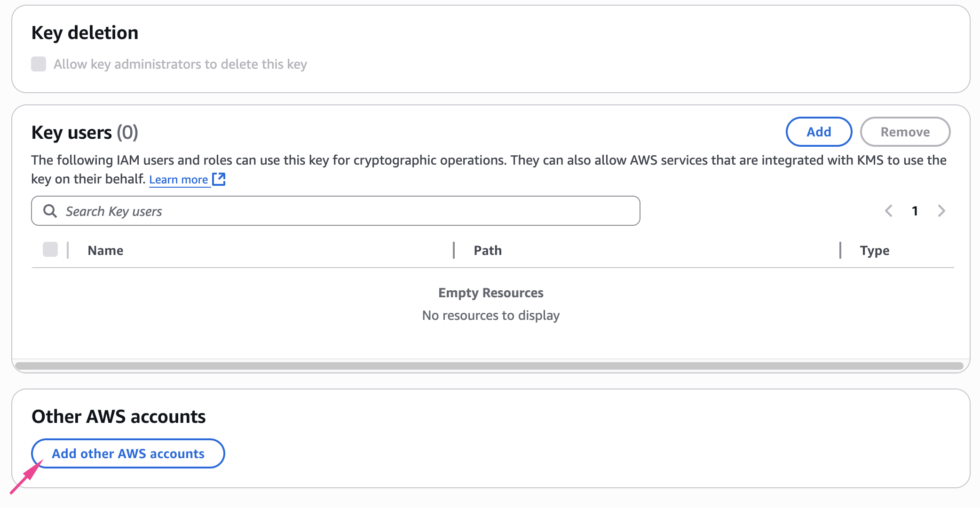Click Add other AWS accounts button
Viewport: 980px width, 508px height.
pos(128,453)
